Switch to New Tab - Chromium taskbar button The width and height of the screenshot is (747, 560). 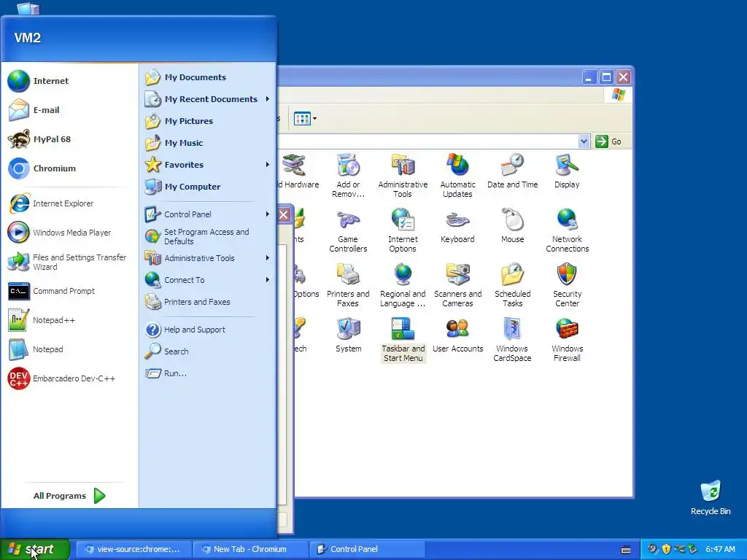click(250, 549)
